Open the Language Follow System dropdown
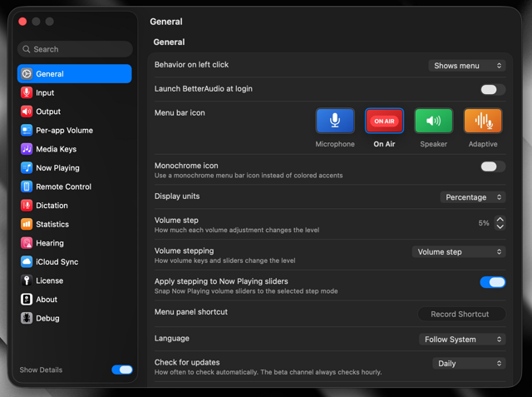The height and width of the screenshot is (397, 532). [x=462, y=339]
